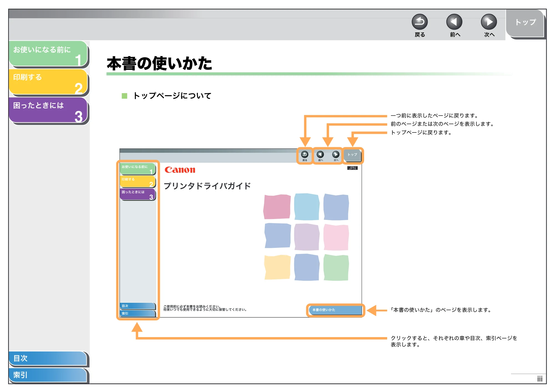Viewport: 555px width, 392px height.
Task: Click the Canon logo in embedded screenshot
Action: [x=180, y=170]
